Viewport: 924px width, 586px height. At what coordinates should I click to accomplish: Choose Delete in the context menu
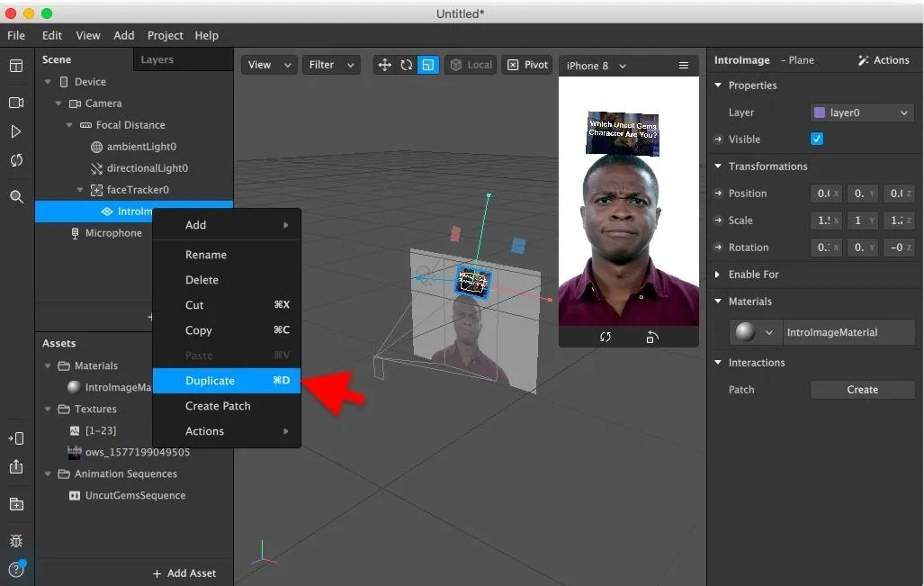pyautogui.click(x=227, y=280)
